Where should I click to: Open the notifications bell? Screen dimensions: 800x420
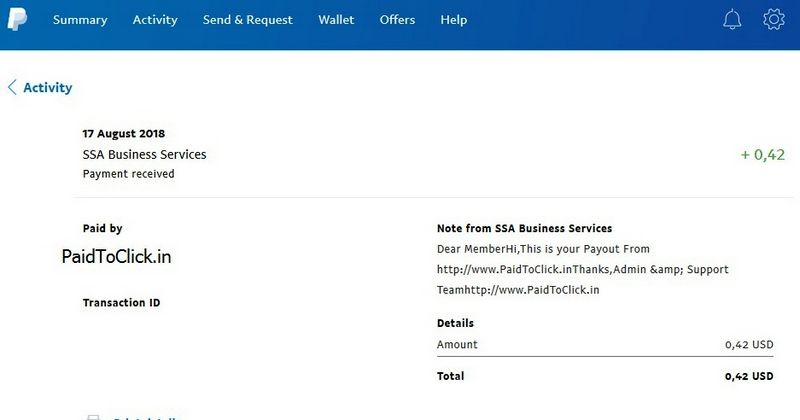(x=732, y=19)
